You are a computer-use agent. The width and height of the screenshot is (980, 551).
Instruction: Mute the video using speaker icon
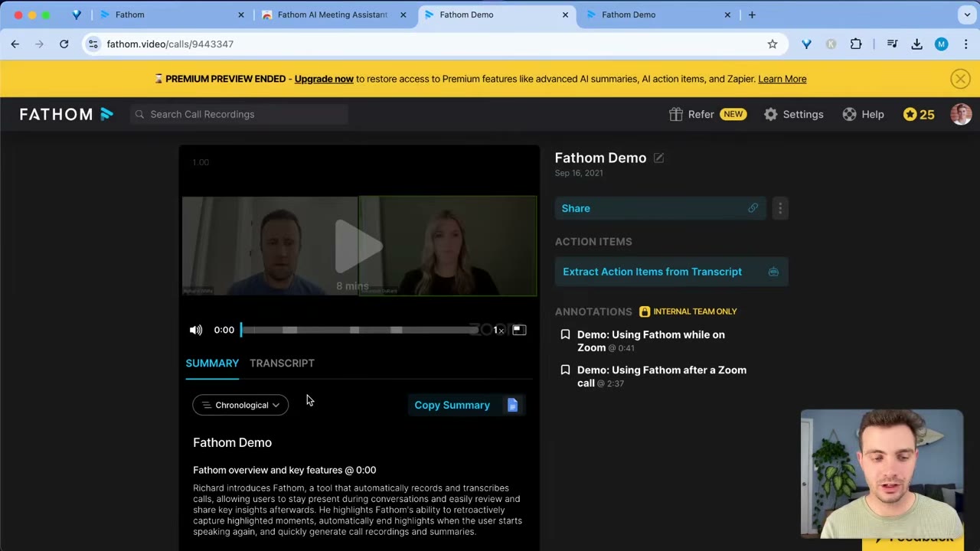(196, 330)
